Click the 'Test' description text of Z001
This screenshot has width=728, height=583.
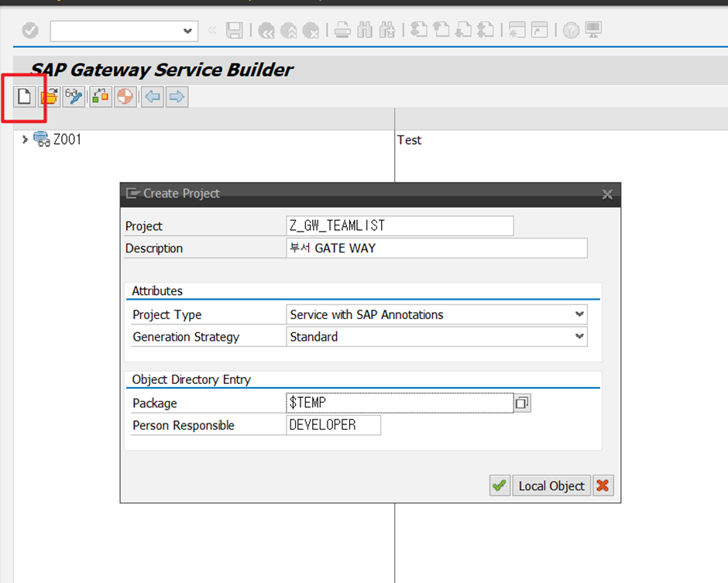(x=410, y=140)
